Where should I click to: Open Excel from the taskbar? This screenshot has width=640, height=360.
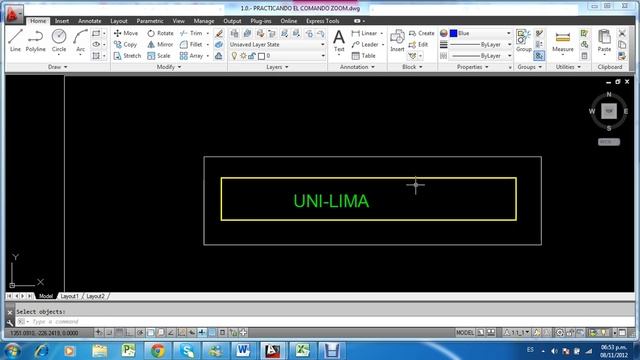point(302,351)
